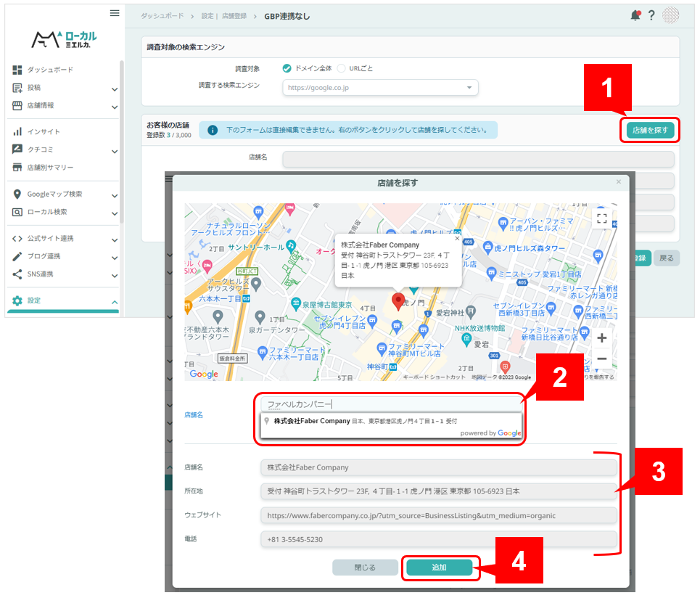Screen dimensions: 700x598
Task: Expand the SNS連携 chevron
Action: [115, 276]
